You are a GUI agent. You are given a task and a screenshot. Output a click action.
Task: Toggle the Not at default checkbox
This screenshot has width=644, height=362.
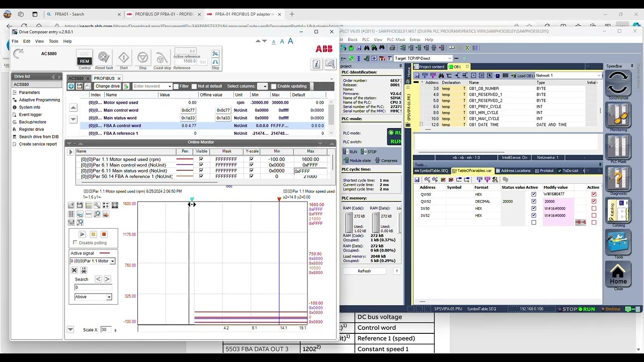tap(194, 86)
